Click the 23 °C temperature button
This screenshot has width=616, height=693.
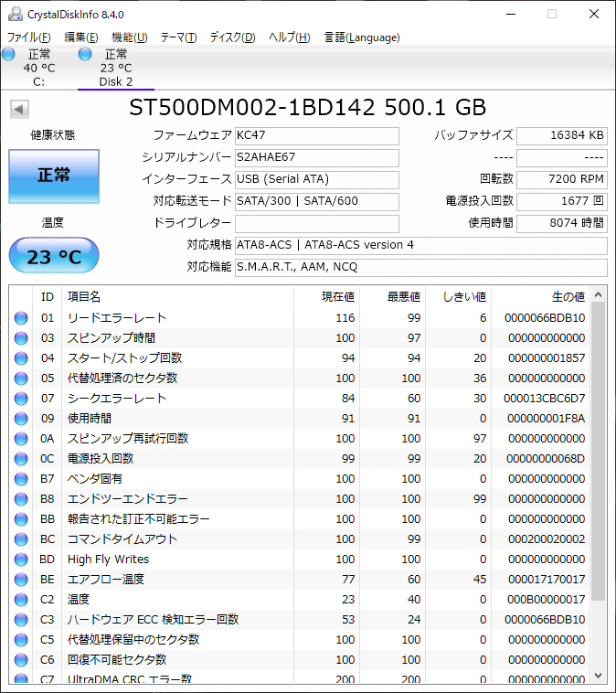point(54,255)
